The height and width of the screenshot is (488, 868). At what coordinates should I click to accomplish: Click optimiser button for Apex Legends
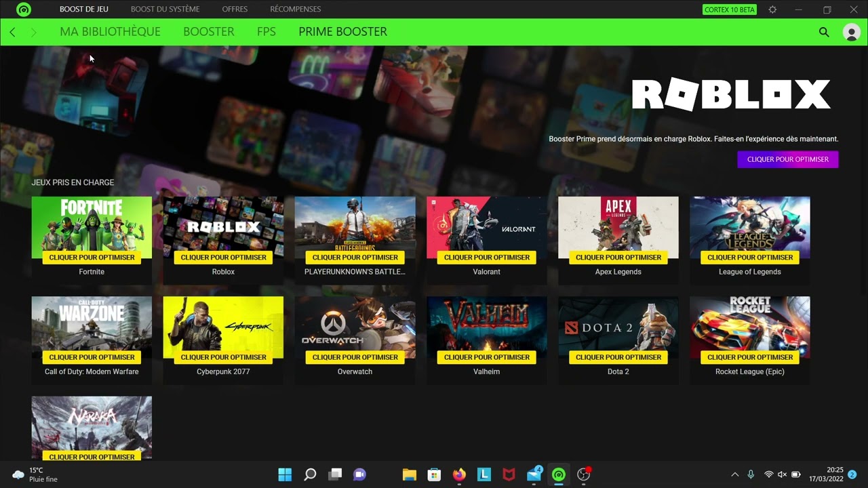click(618, 258)
